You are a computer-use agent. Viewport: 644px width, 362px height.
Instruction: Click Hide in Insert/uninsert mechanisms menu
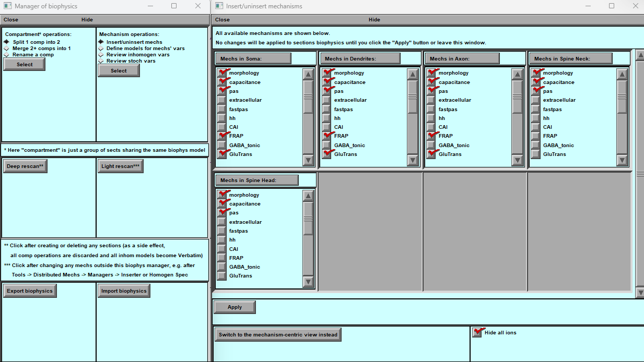374,20
